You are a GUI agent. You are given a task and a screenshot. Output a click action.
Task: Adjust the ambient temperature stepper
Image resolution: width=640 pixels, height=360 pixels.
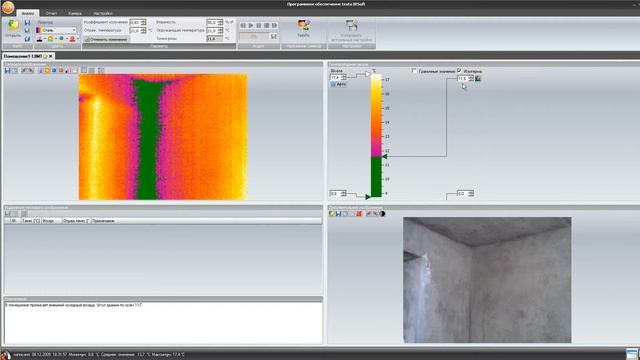(x=220, y=31)
